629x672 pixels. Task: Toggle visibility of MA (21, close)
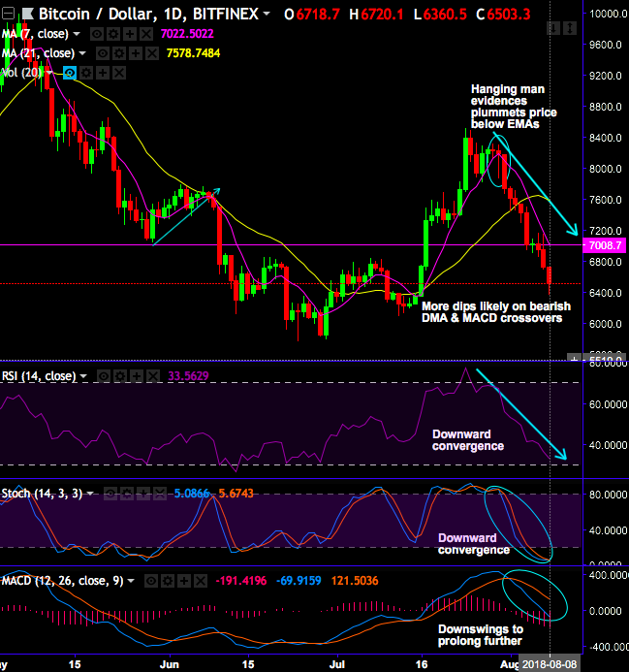click(103, 53)
